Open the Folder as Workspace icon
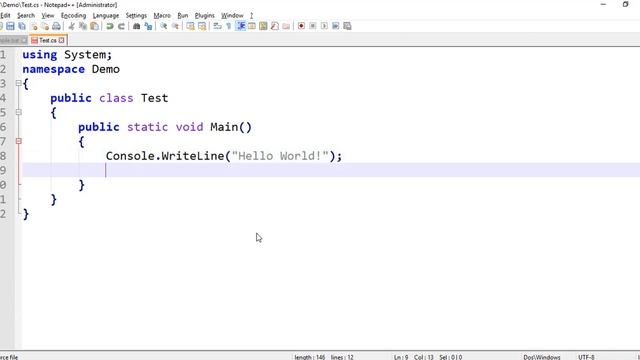 [286, 26]
